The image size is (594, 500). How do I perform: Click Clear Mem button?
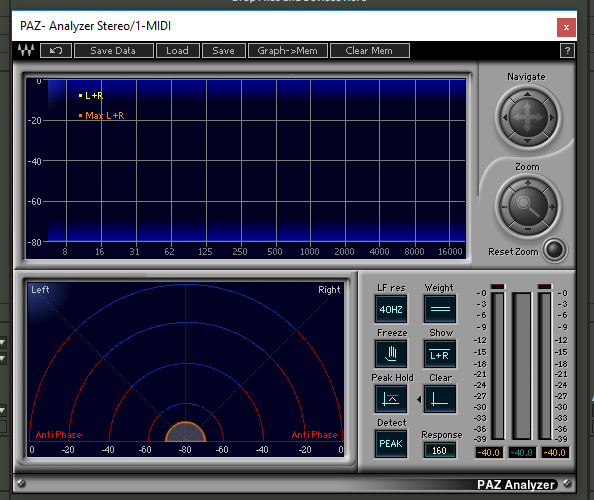click(370, 50)
